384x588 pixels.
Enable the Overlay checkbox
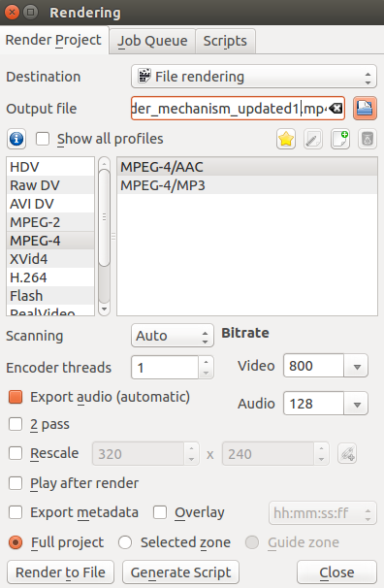[x=160, y=512]
